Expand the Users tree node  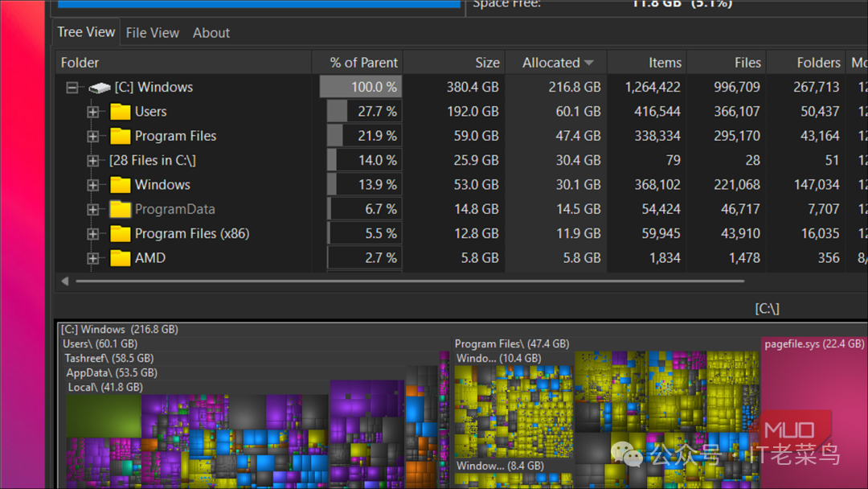[x=92, y=111]
